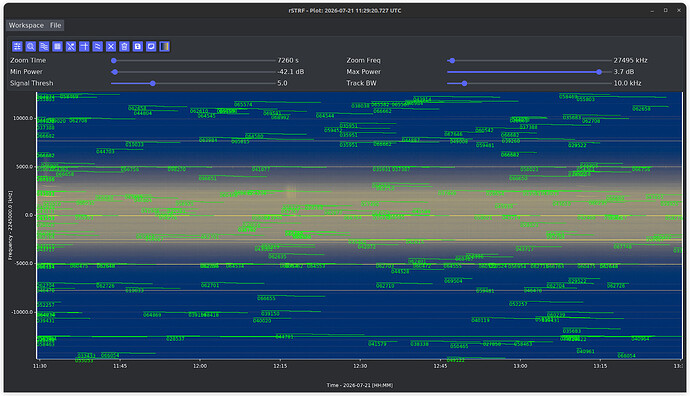
Task: Click the crosshair toolbar icon
Action: (x=84, y=47)
